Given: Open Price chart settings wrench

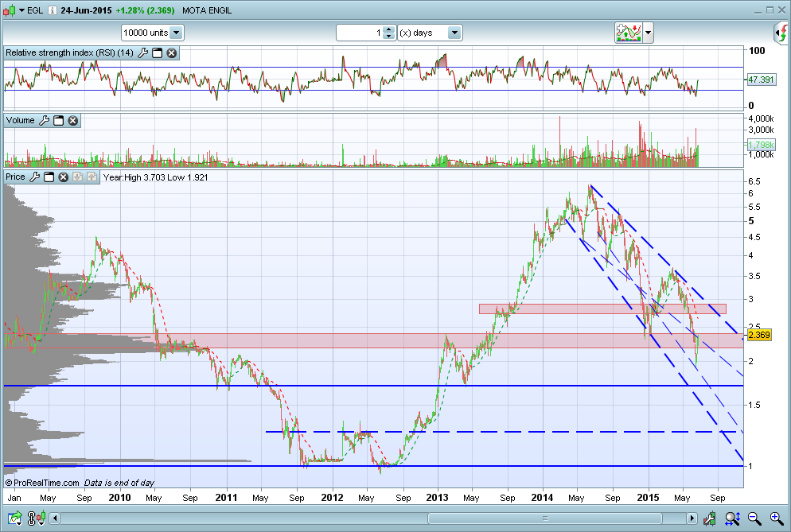Looking at the screenshot, I should [x=35, y=177].
